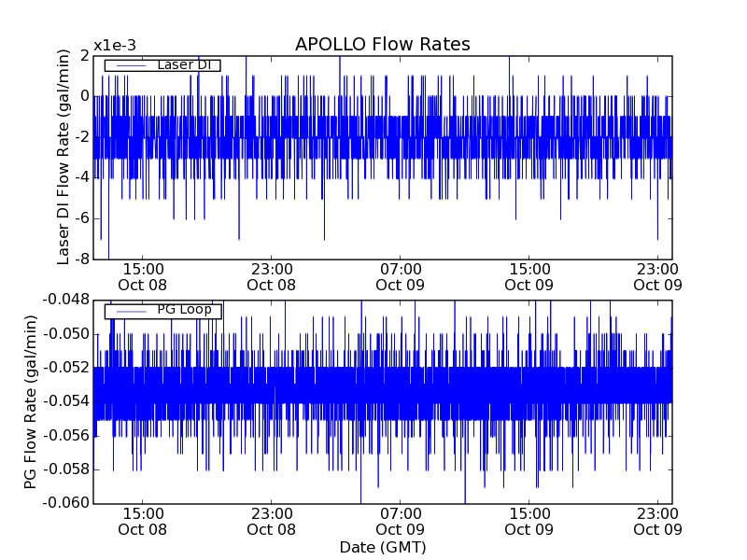Click the -6 tick on top plot
The height and width of the screenshot is (560, 747).
pos(82,218)
